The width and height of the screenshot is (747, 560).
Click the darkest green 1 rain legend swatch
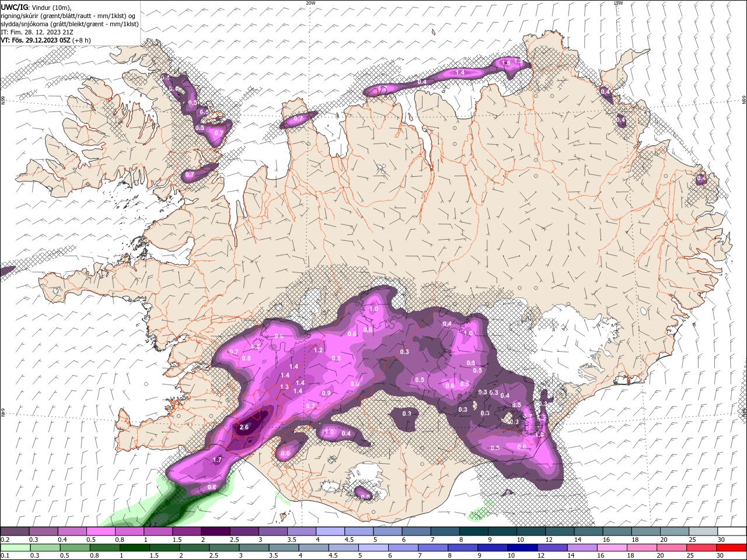[x=134, y=548]
